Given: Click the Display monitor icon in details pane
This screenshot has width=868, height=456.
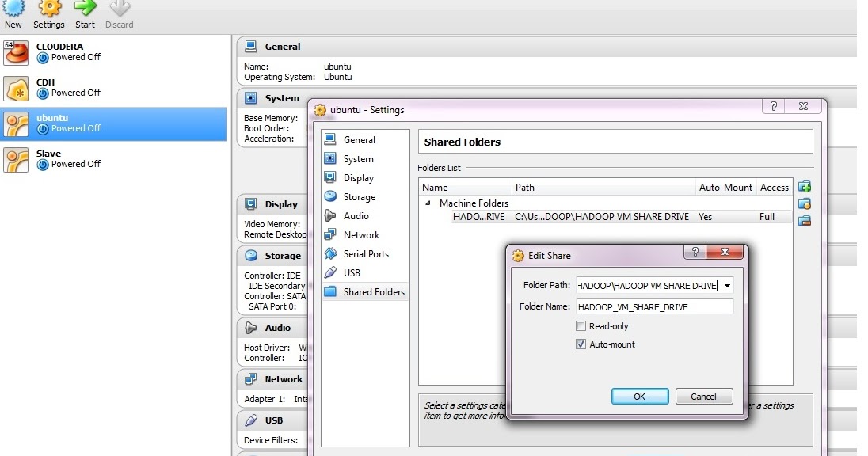Looking at the screenshot, I should tap(251, 203).
